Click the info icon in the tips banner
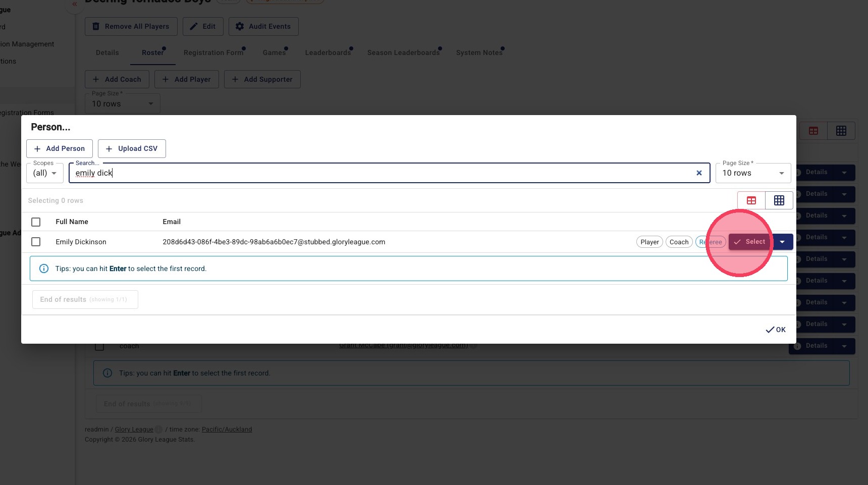 pyautogui.click(x=44, y=268)
